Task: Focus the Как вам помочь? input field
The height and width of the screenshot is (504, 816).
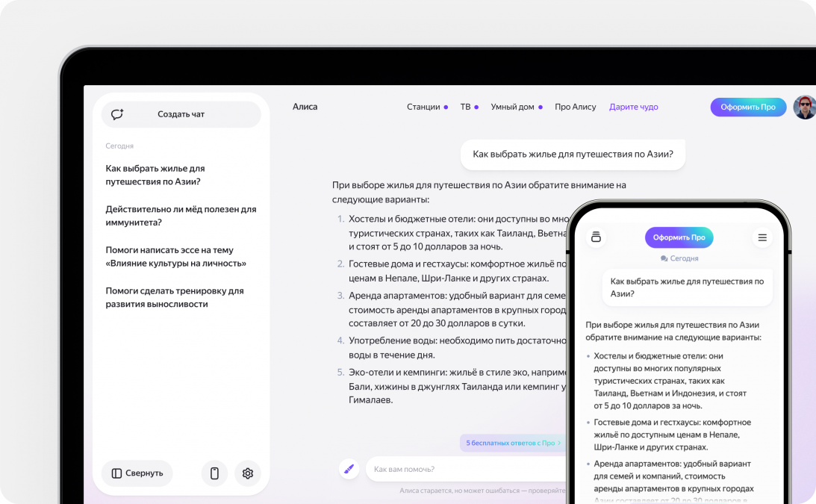Action: [x=466, y=469]
